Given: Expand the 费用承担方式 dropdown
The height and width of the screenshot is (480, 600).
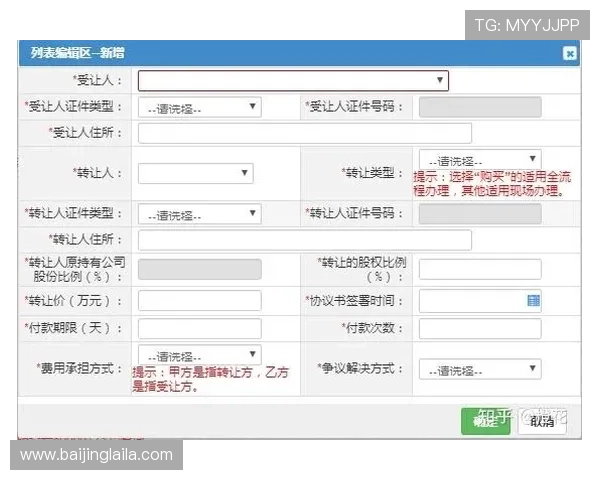Looking at the screenshot, I should [x=199, y=355].
